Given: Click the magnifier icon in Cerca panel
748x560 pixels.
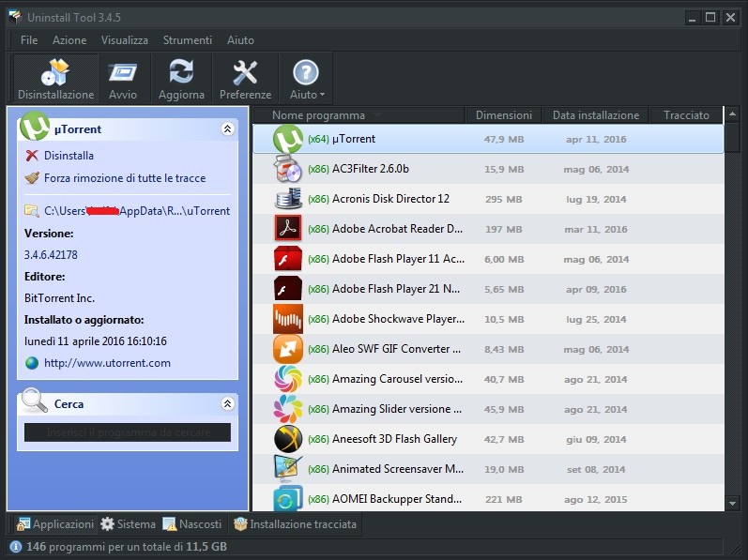Looking at the screenshot, I should [35, 401].
